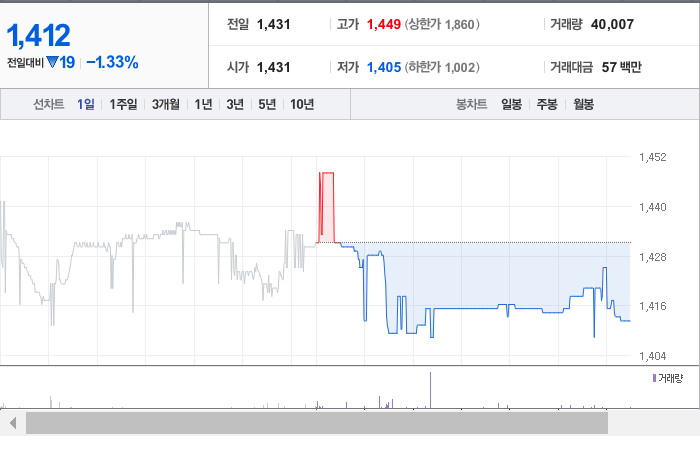Show the 1년 line chart

click(x=203, y=104)
